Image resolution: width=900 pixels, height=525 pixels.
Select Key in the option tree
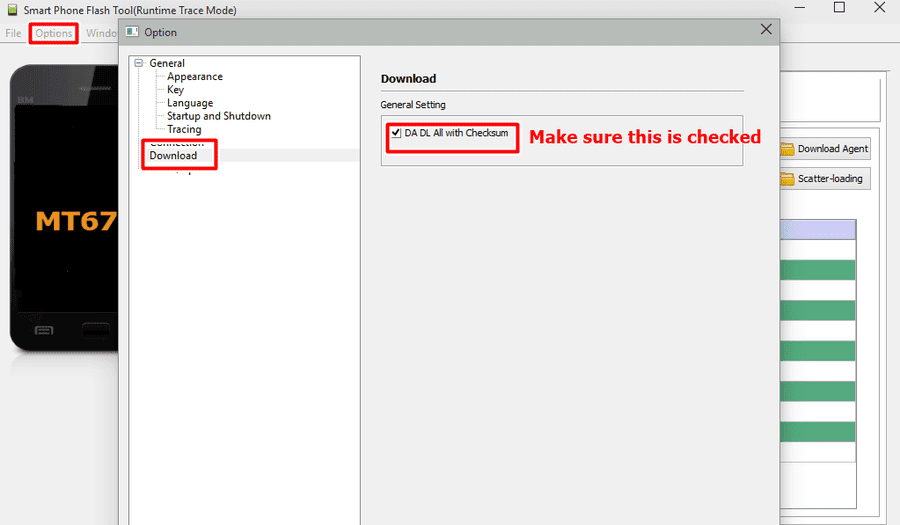point(175,90)
